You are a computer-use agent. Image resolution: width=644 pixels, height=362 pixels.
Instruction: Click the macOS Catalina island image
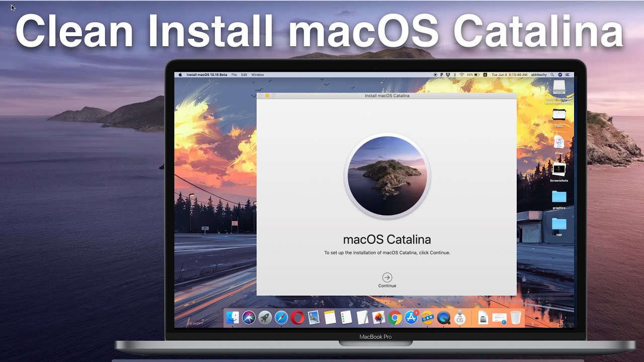coord(387,176)
